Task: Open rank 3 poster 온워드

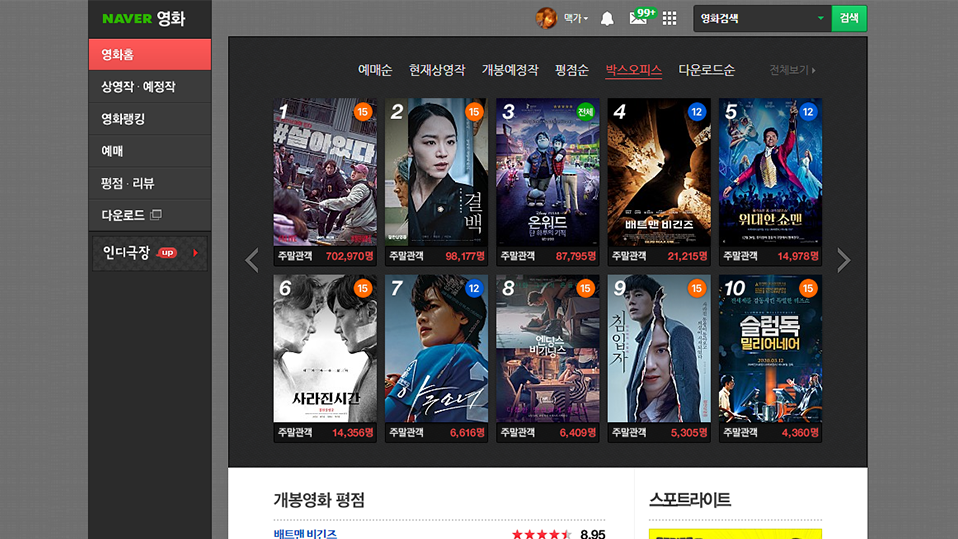Action: tap(547, 172)
